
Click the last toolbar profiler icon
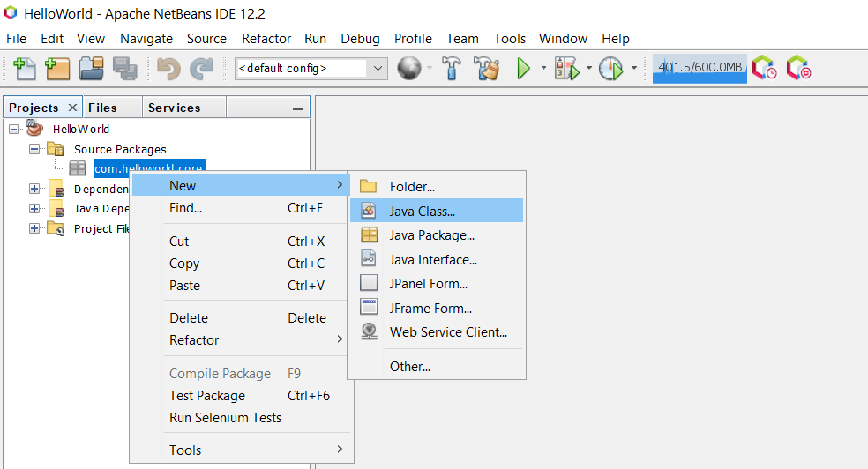click(x=798, y=68)
